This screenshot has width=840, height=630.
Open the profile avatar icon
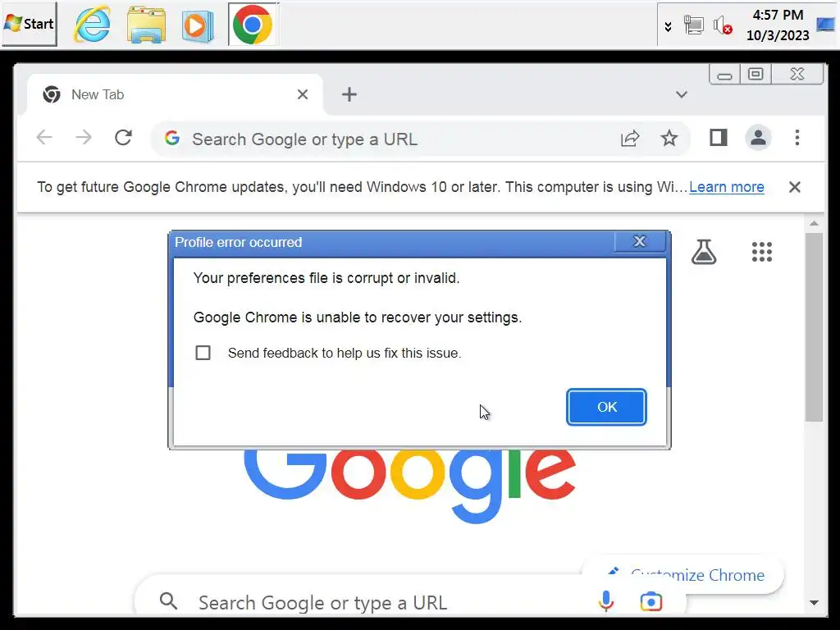[758, 138]
